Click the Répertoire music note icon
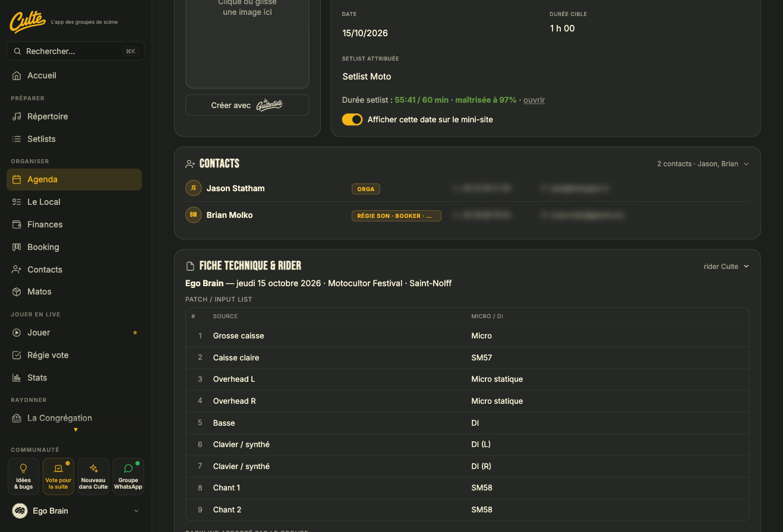The image size is (783, 532). pyautogui.click(x=17, y=116)
